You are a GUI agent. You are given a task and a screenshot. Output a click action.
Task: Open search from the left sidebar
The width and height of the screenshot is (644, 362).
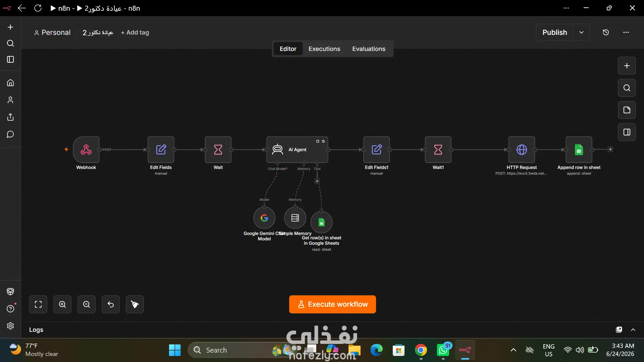(x=10, y=43)
